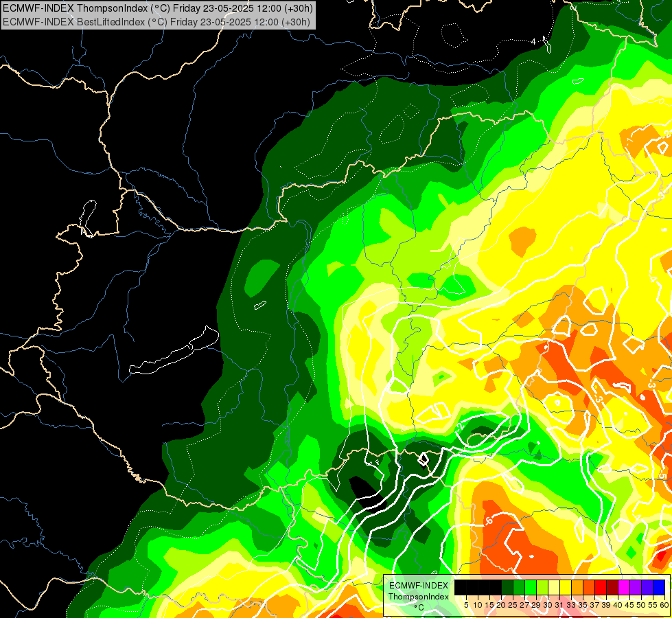The width and height of the screenshot is (672, 618).
Task: Click the legend tick label 31
Action: [559, 605]
